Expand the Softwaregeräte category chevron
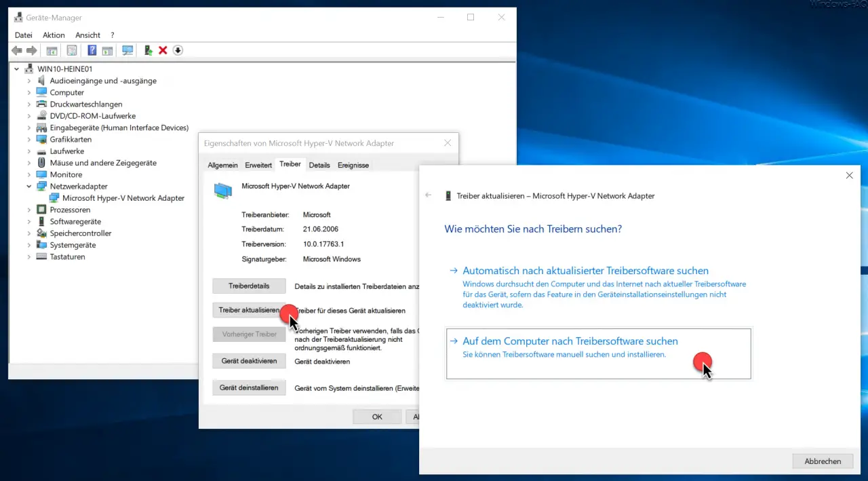The image size is (868, 481). pyautogui.click(x=29, y=221)
